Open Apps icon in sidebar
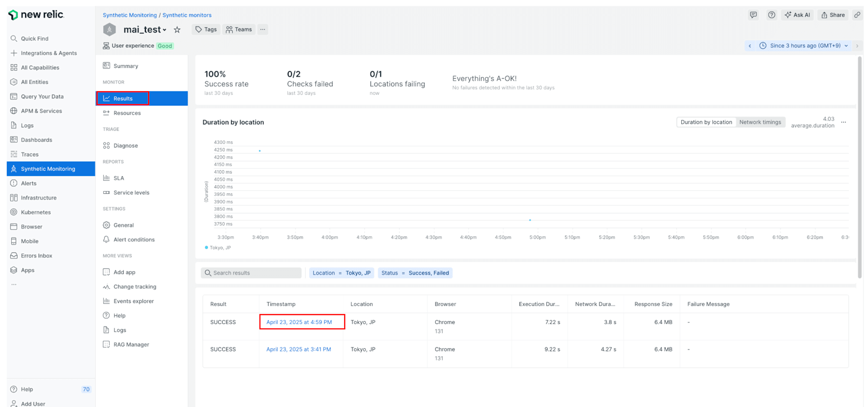The image size is (868, 407). click(x=14, y=270)
